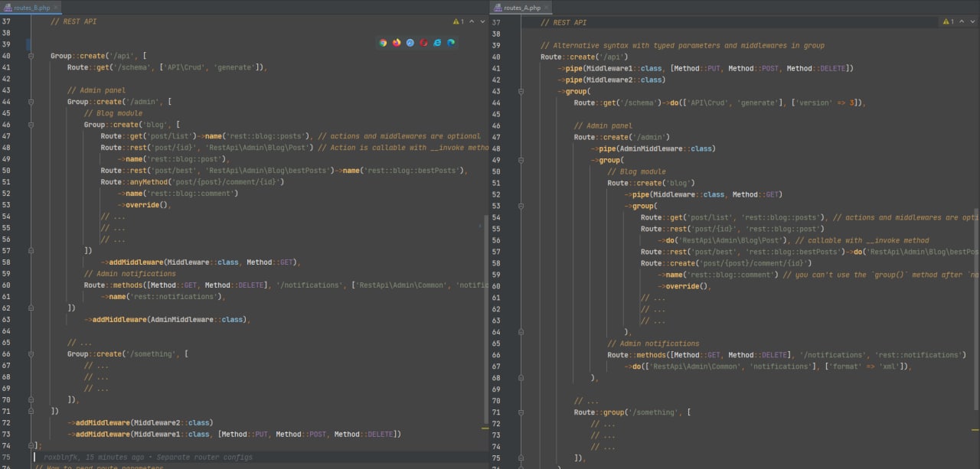Open page in Internet Explorer icon
This screenshot has width=980, height=469.
coord(437,43)
